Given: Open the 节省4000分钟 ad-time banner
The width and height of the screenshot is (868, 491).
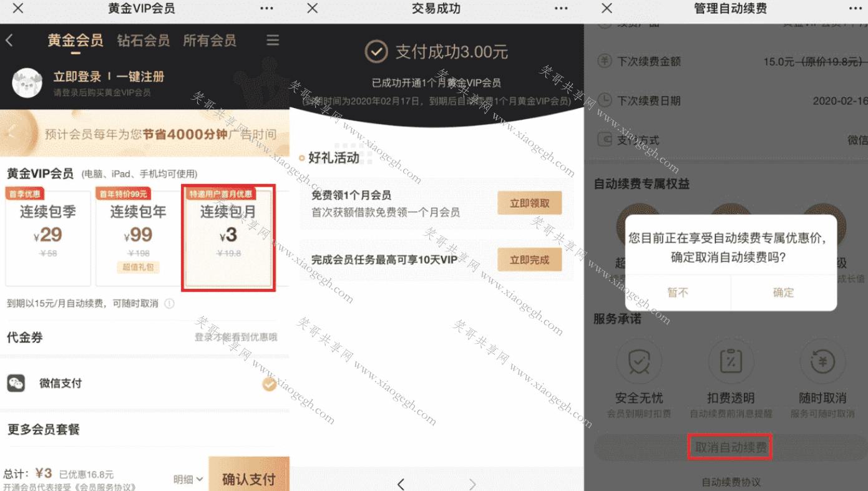Looking at the screenshot, I should (145, 134).
